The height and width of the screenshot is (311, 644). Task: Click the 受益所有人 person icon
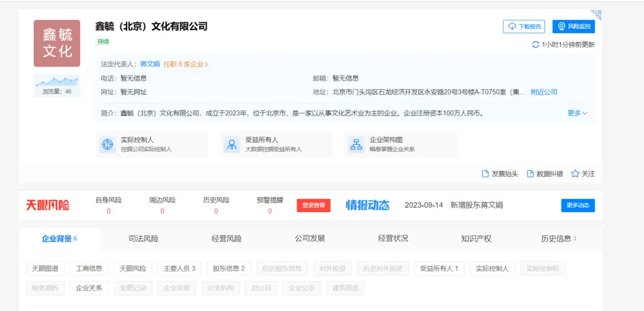pyautogui.click(x=232, y=144)
